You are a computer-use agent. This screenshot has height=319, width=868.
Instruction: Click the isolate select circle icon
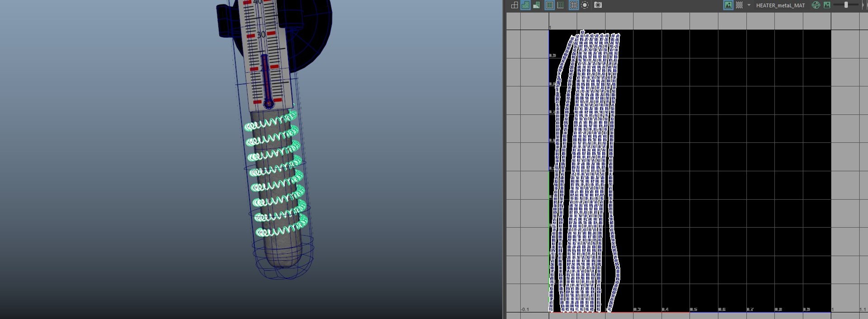pos(585,5)
